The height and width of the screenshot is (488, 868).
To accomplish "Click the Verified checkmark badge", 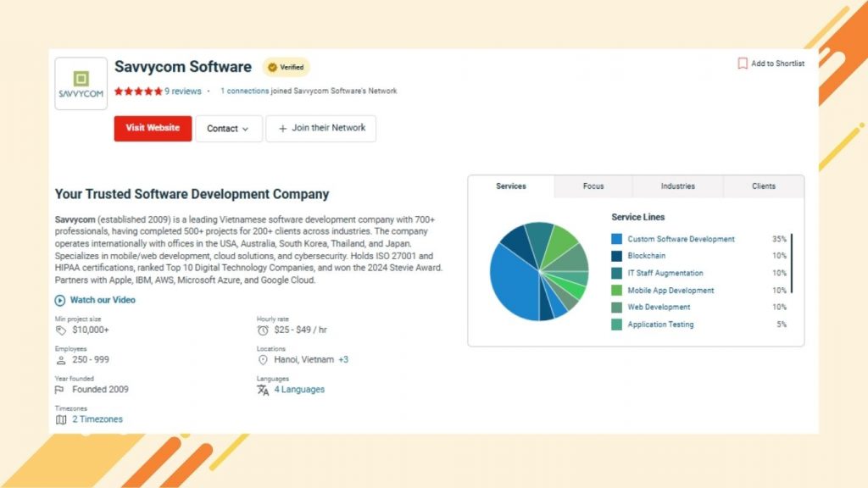I will [x=271, y=67].
